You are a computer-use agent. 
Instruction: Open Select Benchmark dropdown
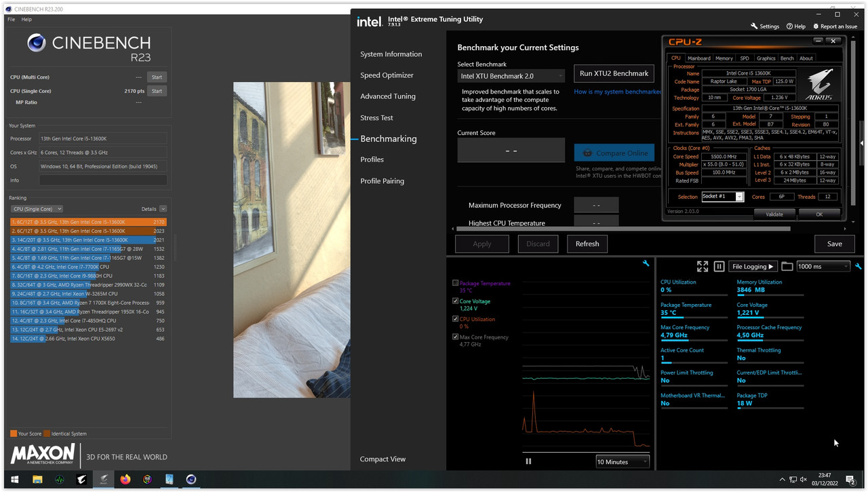511,76
